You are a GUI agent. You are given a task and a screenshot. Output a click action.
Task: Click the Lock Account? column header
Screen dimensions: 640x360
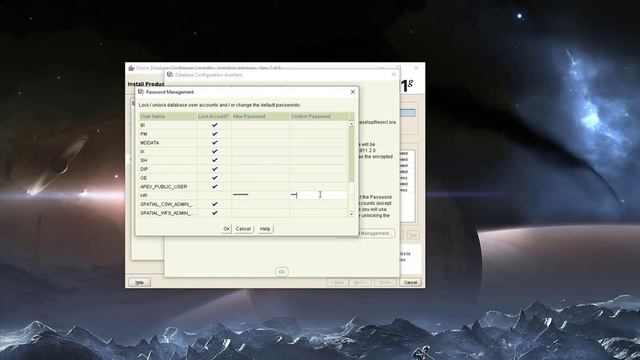click(x=214, y=116)
